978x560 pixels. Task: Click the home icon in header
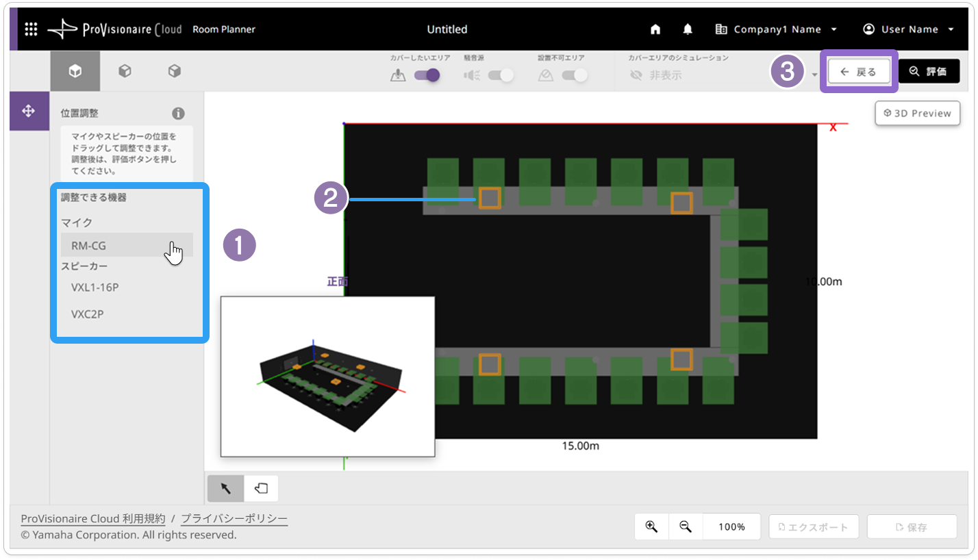(655, 29)
